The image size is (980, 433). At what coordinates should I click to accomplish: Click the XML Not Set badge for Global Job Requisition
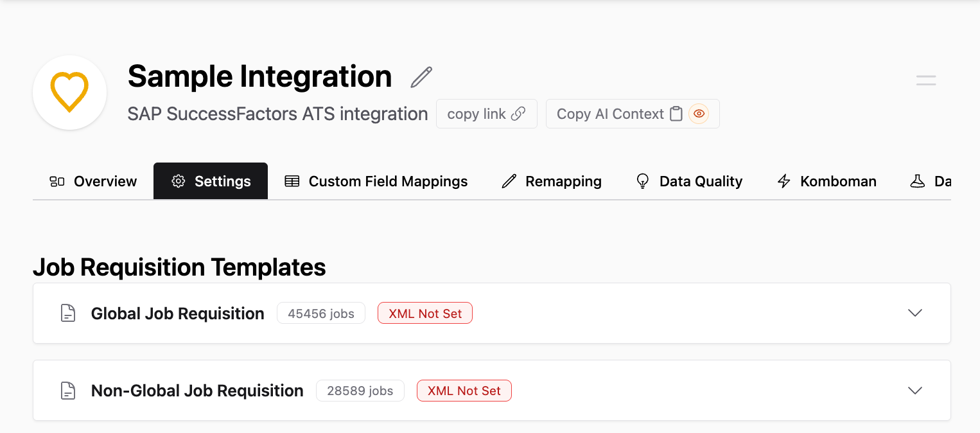pos(425,314)
